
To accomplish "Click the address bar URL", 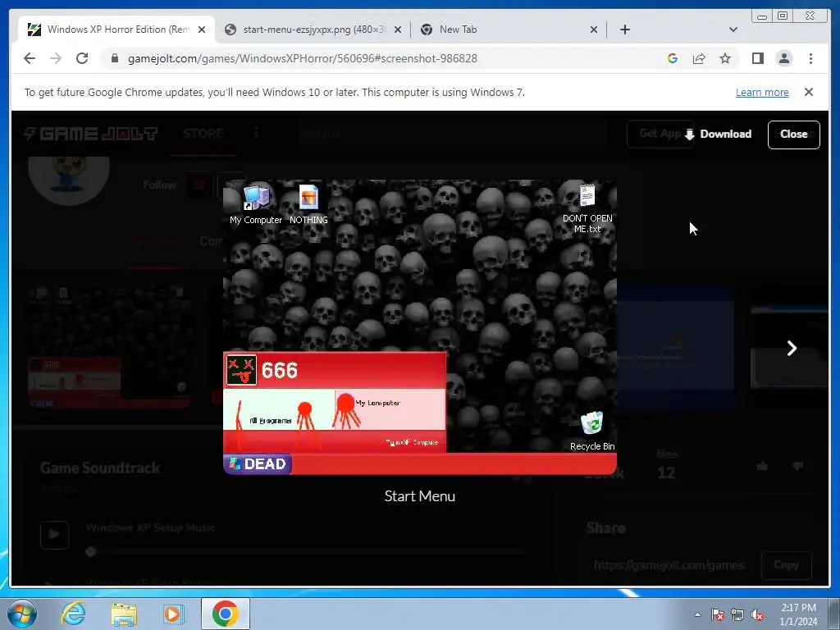I will (x=302, y=58).
